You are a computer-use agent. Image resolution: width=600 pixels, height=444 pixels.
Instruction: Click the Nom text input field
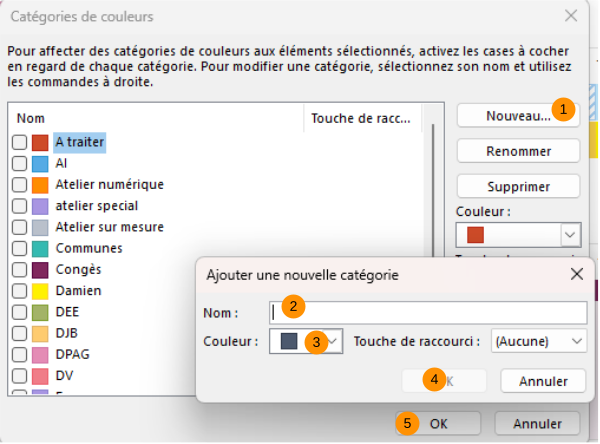click(x=428, y=312)
